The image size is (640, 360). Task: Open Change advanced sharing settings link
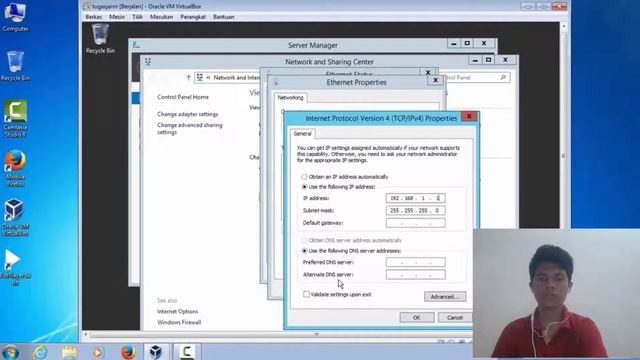(x=190, y=129)
